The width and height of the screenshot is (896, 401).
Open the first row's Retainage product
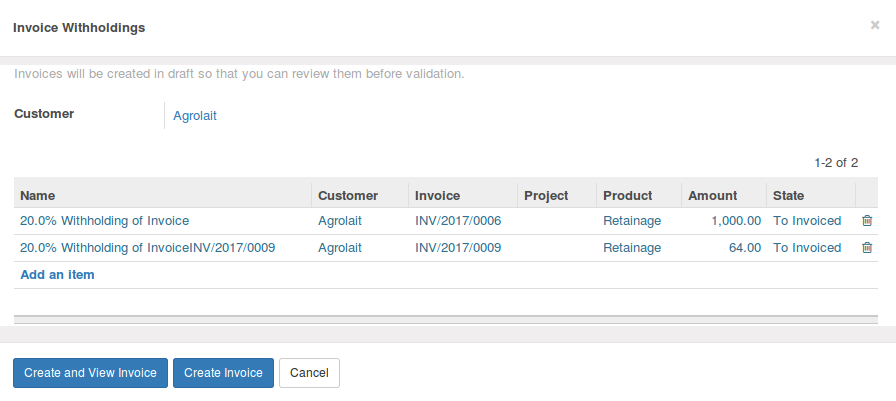click(632, 220)
